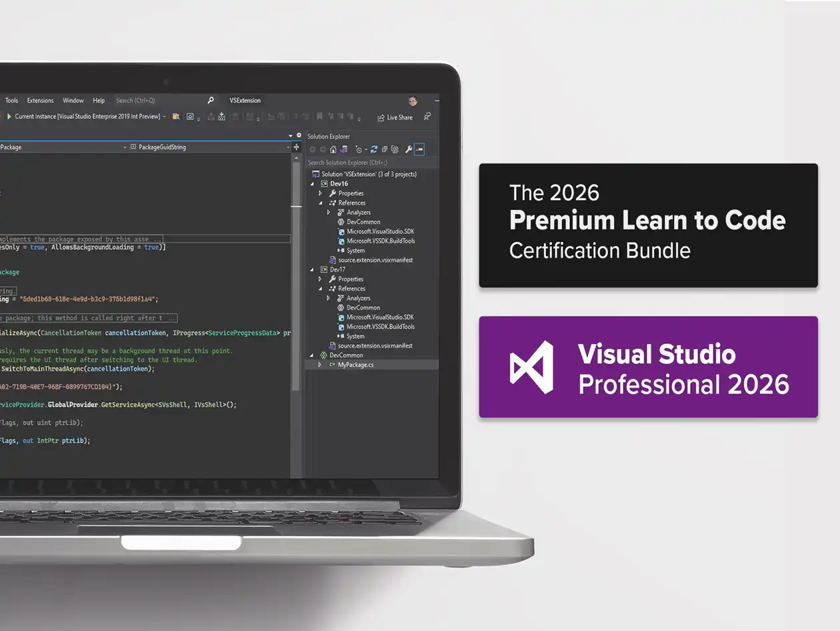Collapse the Dev16 project node
Viewport: 840px width, 631px height.
[311, 183]
